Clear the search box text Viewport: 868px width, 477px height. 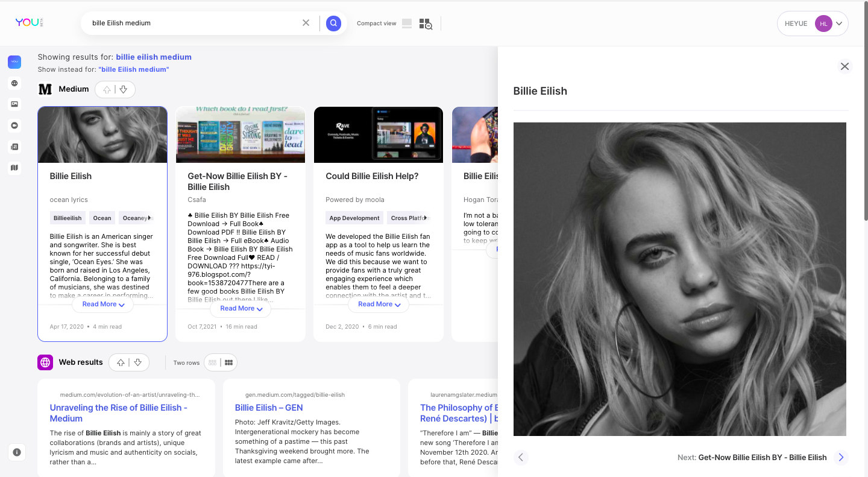[x=306, y=23]
